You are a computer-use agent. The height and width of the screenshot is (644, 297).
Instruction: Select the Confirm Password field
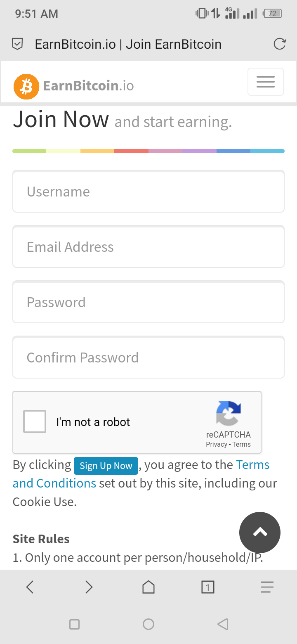coord(148,358)
